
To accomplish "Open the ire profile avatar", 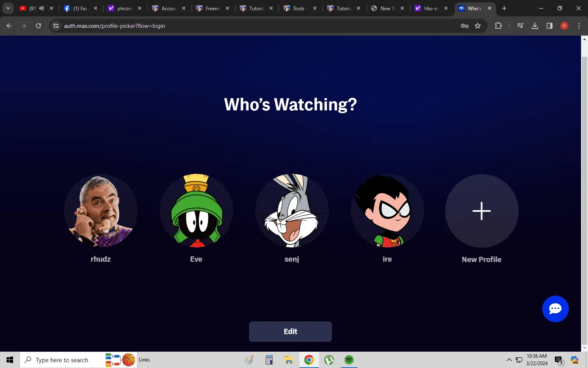I will point(388,211).
